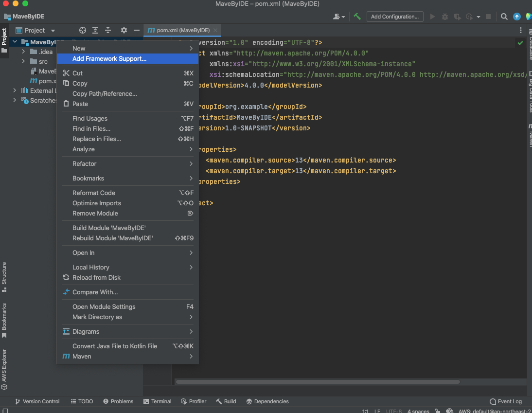Click the green inspection checkmark in editor
This screenshot has width=532, height=413.
pyautogui.click(x=520, y=43)
